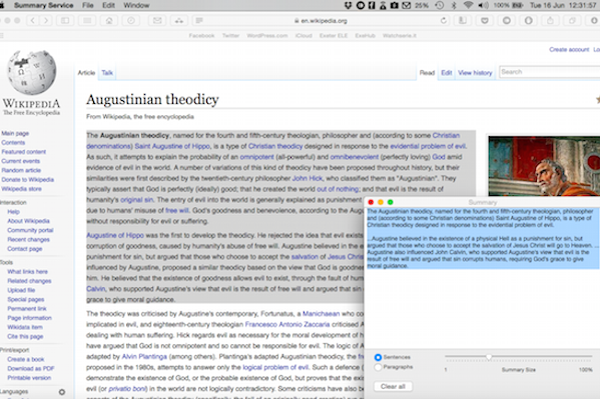The image size is (600, 399).
Task: Click the Share toolbar icon
Action: click(550, 21)
